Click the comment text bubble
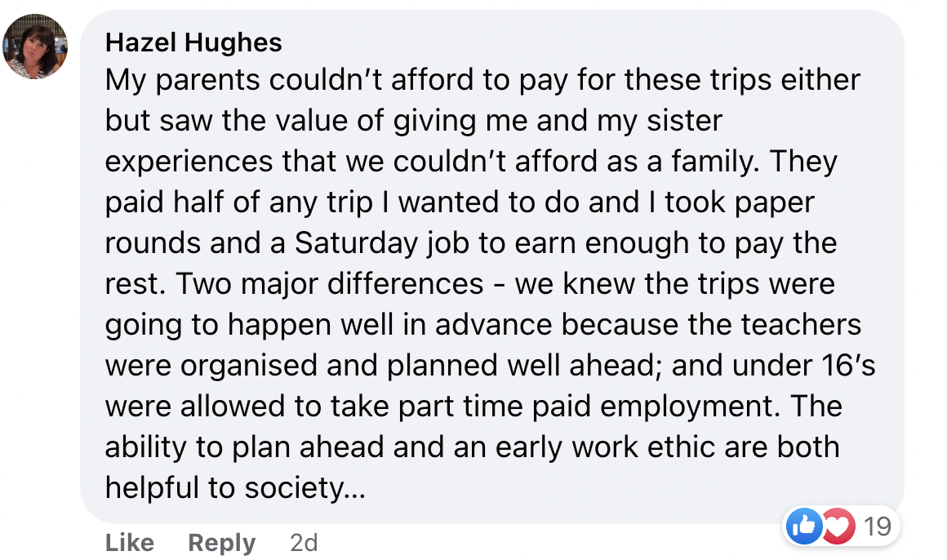947x560 pixels. [492, 266]
